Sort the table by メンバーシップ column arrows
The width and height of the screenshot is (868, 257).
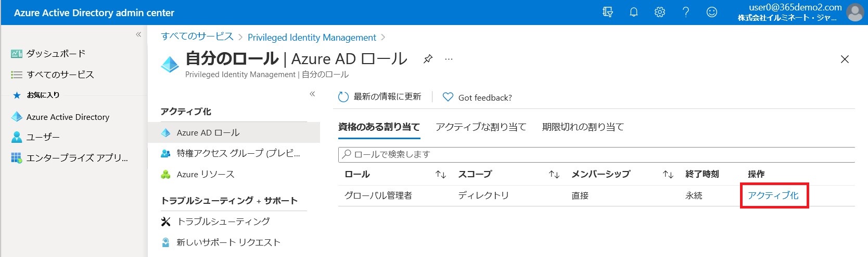[x=668, y=175]
